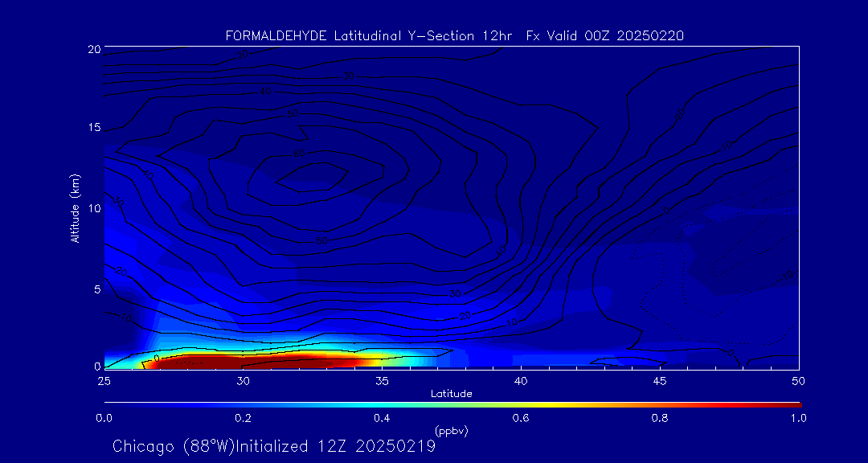Click altitude axis tick label 10
The height and width of the screenshot is (463, 868).
(x=94, y=208)
